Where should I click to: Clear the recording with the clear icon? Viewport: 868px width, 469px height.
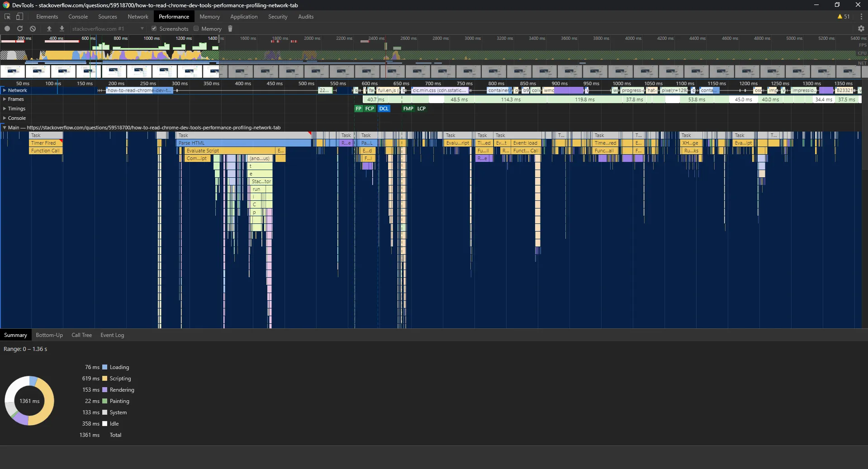pyautogui.click(x=33, y=28)
